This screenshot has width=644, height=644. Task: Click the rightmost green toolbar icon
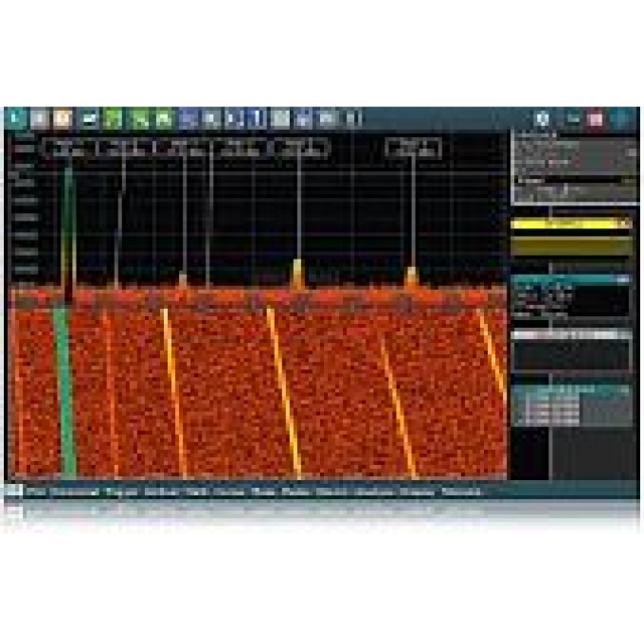(164, 119)
